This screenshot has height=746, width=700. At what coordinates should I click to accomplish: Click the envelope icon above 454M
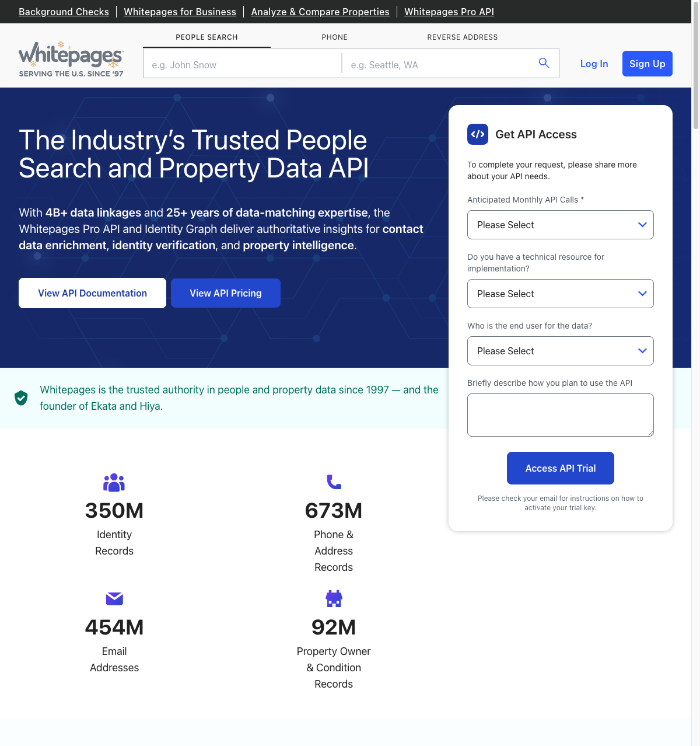click(x=114, y=598)
